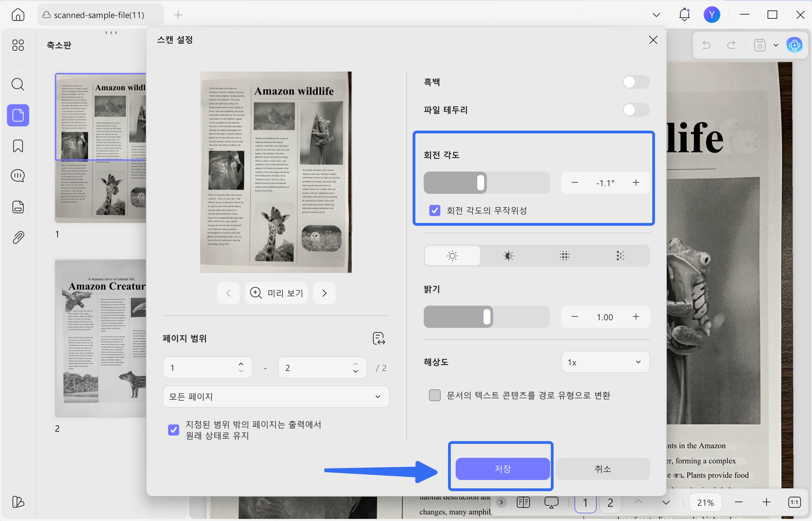Click the 저장 button
Viewport: 812px width, 521px height.
pos(503,469)
